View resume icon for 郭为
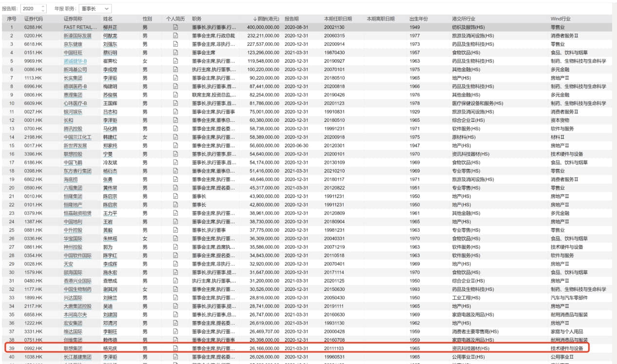Image resolution: width=617 pixels, height=364 pixels. 175,247
